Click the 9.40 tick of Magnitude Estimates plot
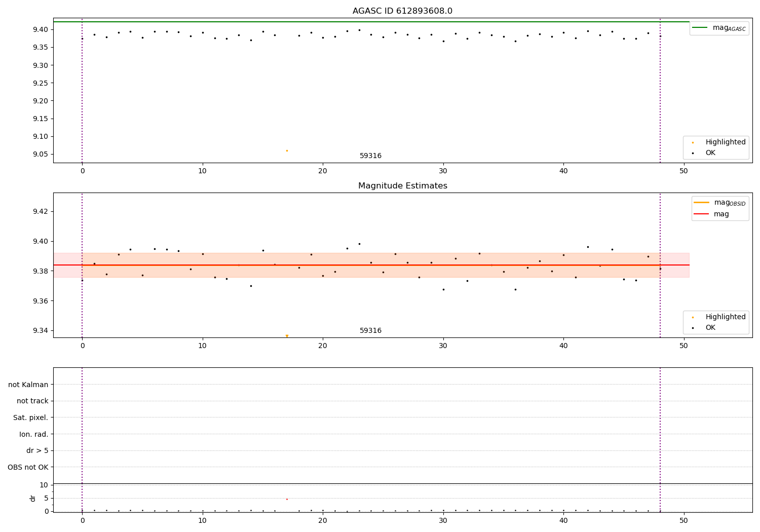The image size is (760, 532). tap(40, 241)
